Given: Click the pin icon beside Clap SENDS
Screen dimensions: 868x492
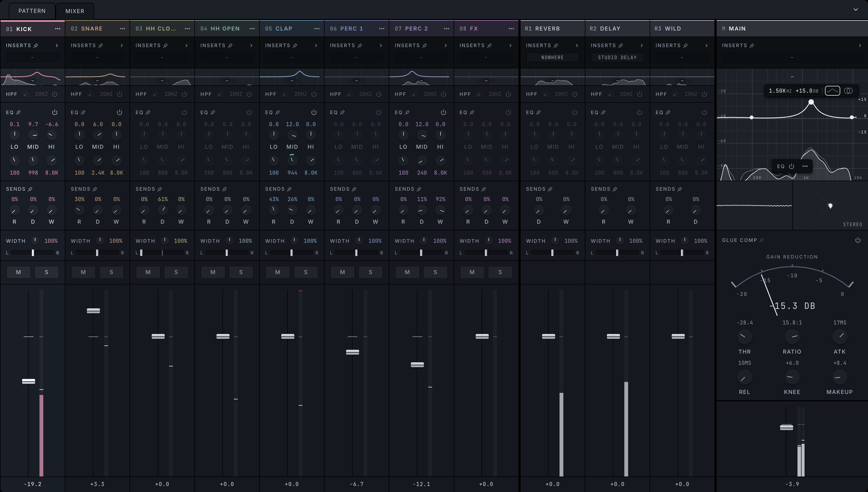Looking at the screenshot, I should pyautogui.click(x=289, y=189).
